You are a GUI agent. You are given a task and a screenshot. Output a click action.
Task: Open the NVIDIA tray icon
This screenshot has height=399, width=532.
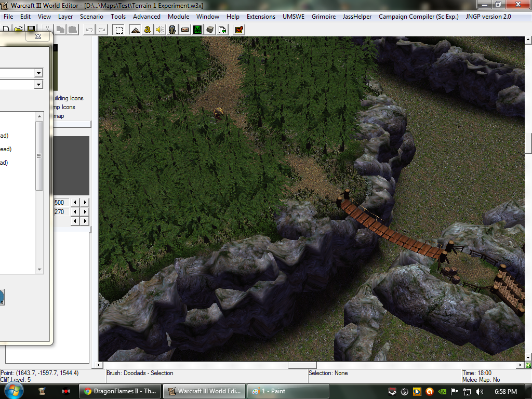442,392
